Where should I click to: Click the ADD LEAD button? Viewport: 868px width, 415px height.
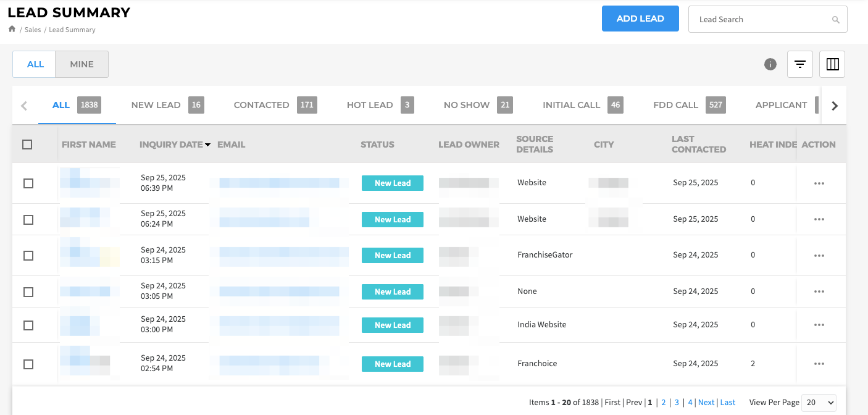click(640, 19)
